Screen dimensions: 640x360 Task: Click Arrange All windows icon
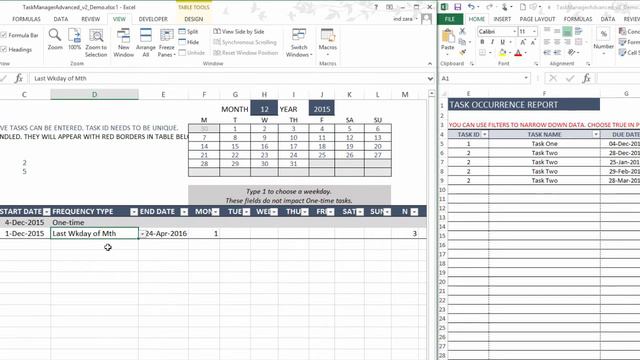coord(146,36)
